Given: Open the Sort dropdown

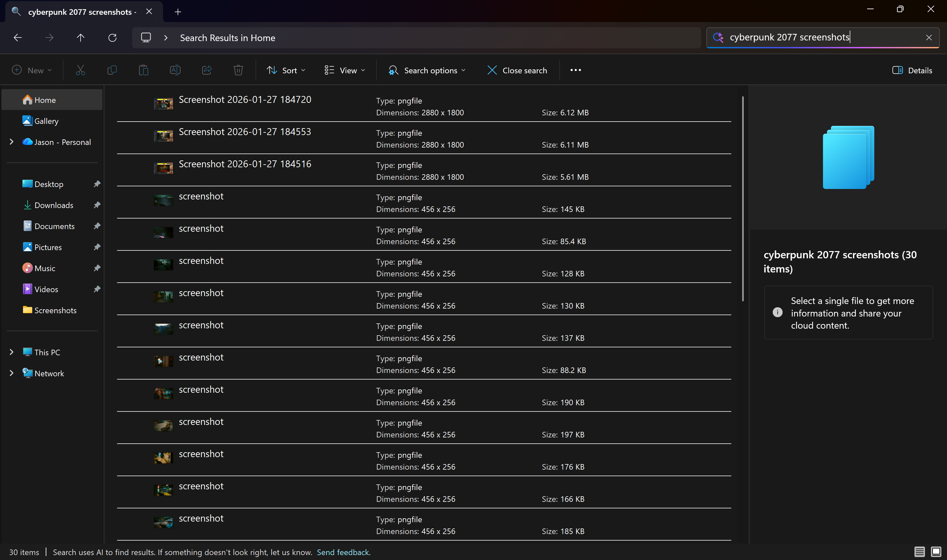Looking at the screenshot, I should (x=286, y=70).
